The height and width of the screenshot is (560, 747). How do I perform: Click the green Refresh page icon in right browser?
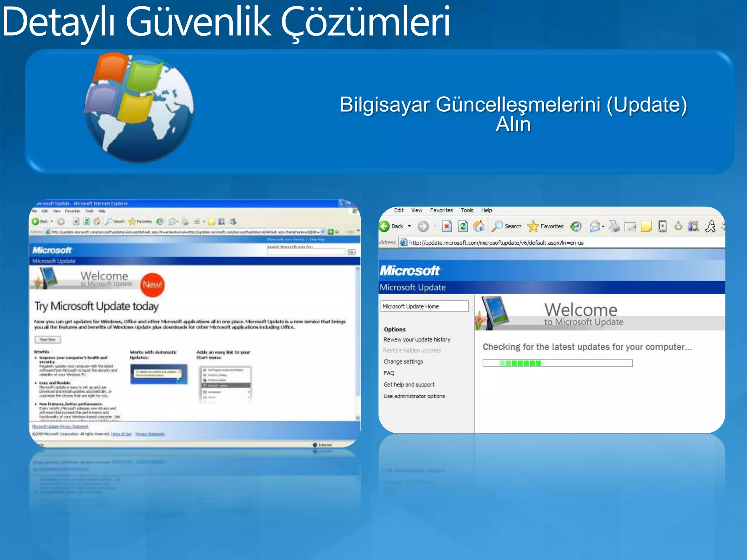pyautogui.click(x=463, y=226)
